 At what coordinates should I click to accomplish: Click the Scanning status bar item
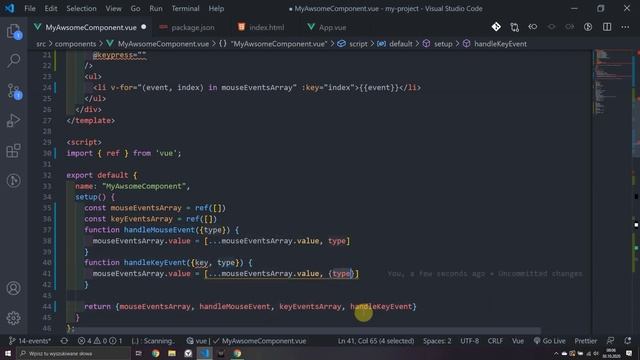pyautogui.click(x=152, y=340)
